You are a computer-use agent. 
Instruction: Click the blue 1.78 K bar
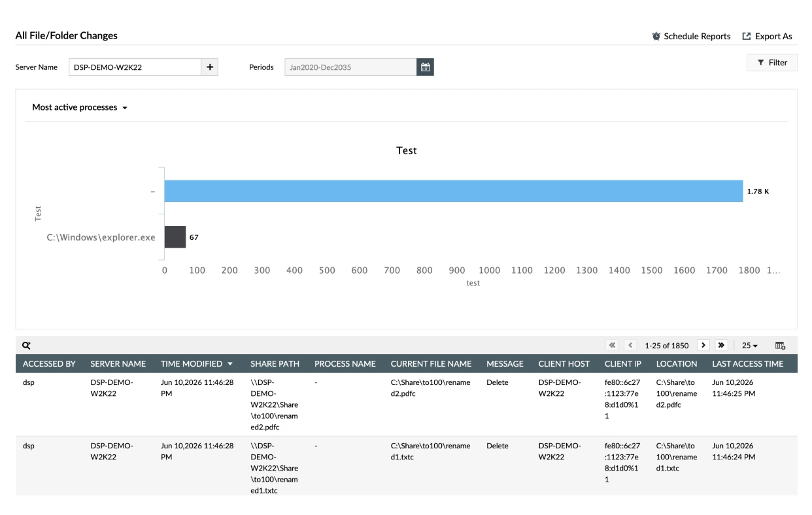coord(453,191)
